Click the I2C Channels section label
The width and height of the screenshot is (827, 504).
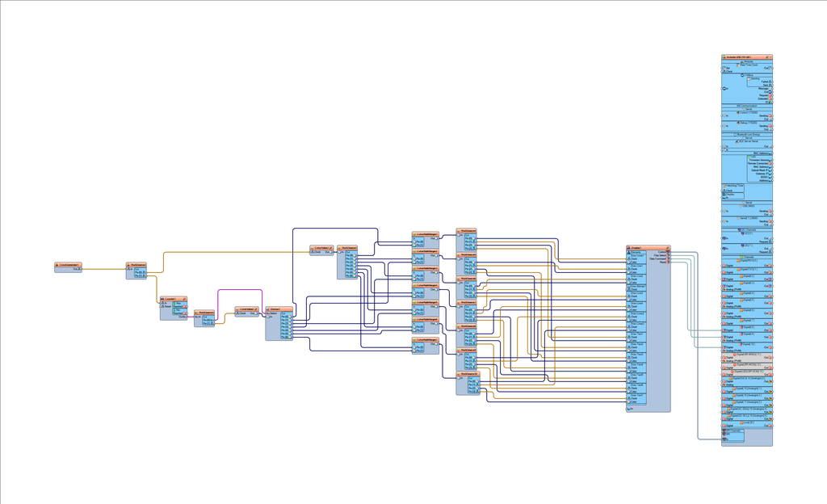click(x=747, y=230)
